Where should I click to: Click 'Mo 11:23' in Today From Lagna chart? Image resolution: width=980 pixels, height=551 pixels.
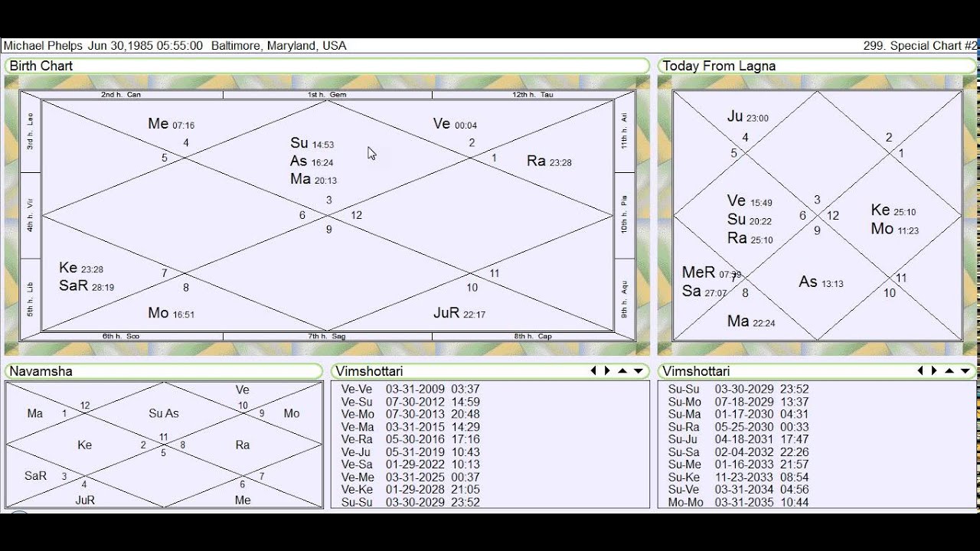pos(894,229)
